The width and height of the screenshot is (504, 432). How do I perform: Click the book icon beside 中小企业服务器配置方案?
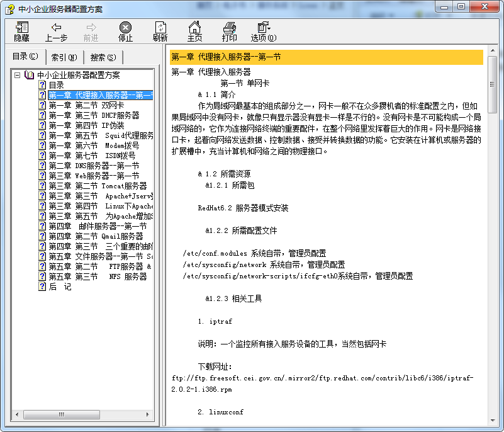pos(29,75)
